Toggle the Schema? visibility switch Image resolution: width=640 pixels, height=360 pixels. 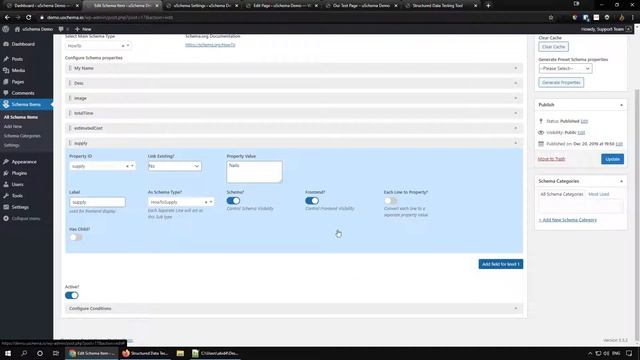(x=233, y=201)
